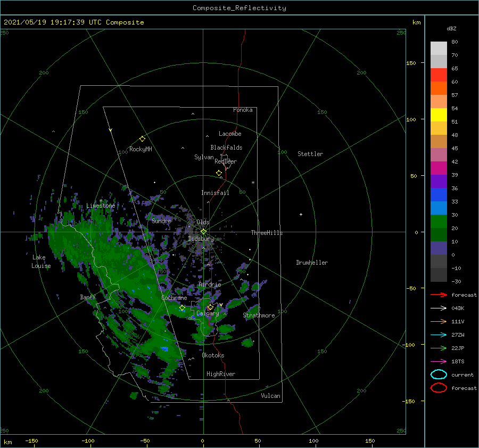Click the Limestone label
The image size is (479, 448).
point(101,206)
